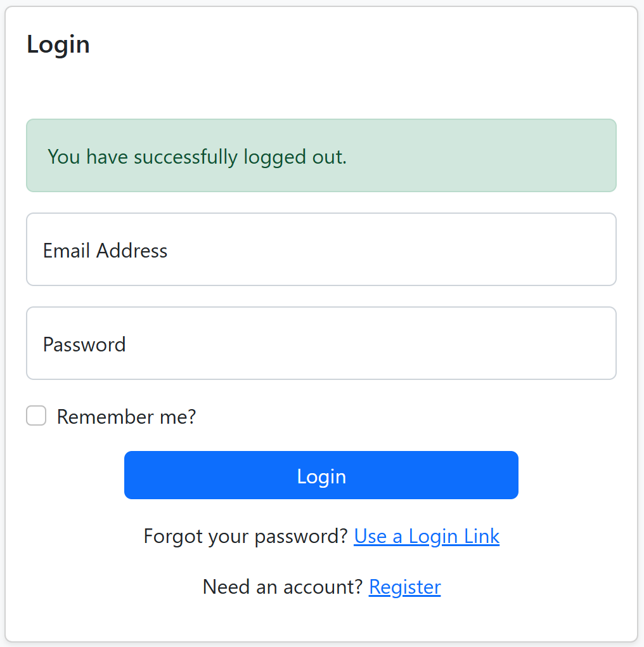Click the Password placeholder label
Screen dimensions: 644x647
[x=84, y=344]
